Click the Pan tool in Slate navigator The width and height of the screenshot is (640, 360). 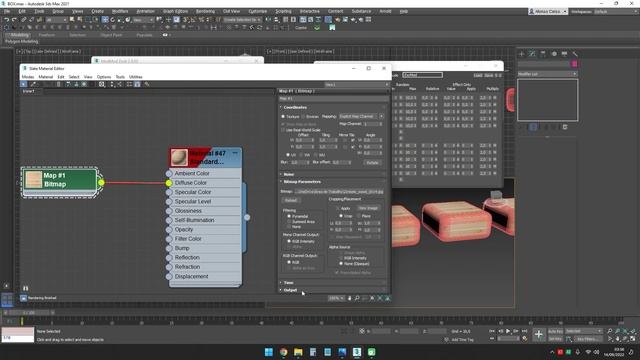pyautogui.click(x=349, y=298)
